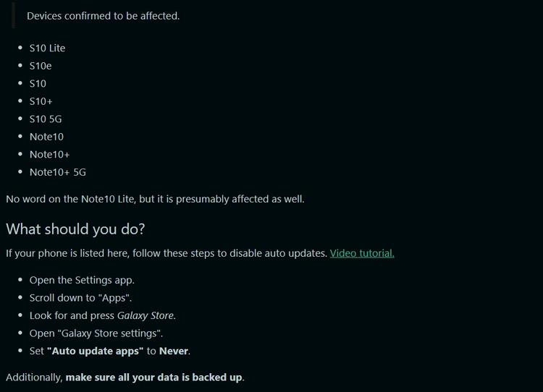Click the bold word Never

[x=174, y=351]
